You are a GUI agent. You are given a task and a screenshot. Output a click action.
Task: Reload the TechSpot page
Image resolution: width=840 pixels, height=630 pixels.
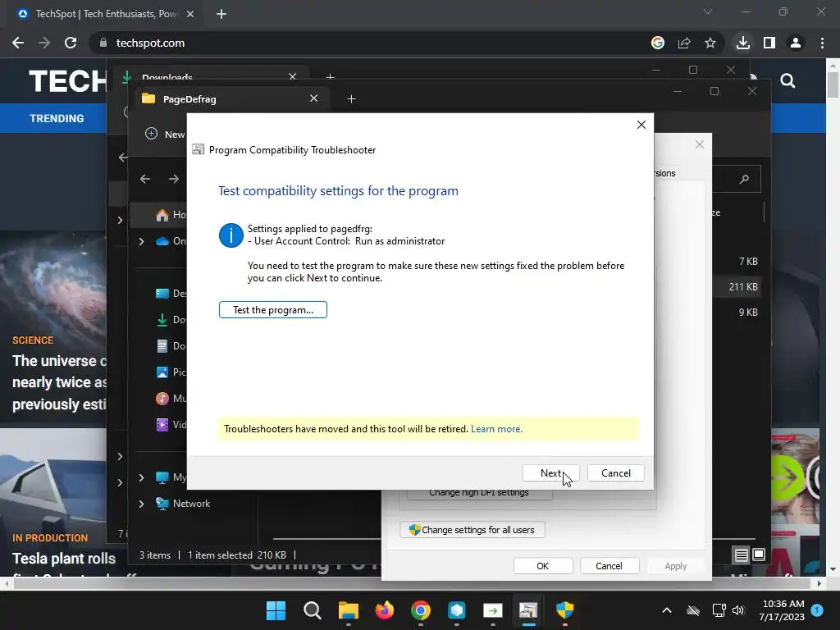(71, 43)
